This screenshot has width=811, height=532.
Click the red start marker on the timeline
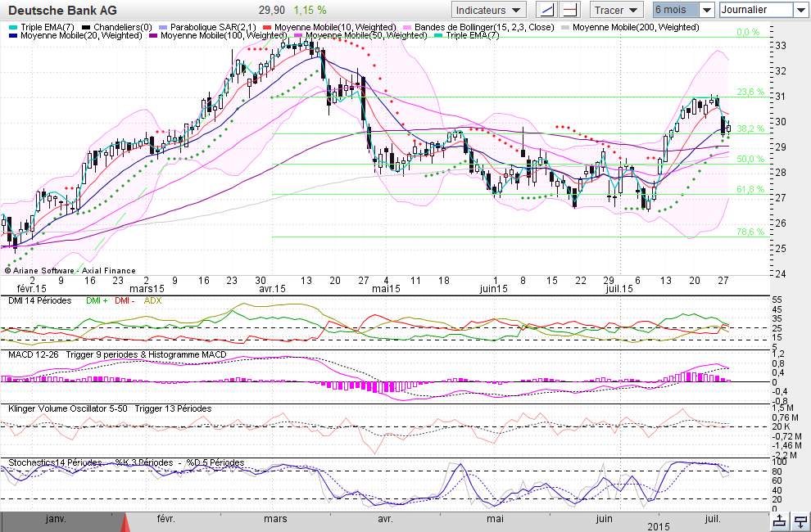125,522
